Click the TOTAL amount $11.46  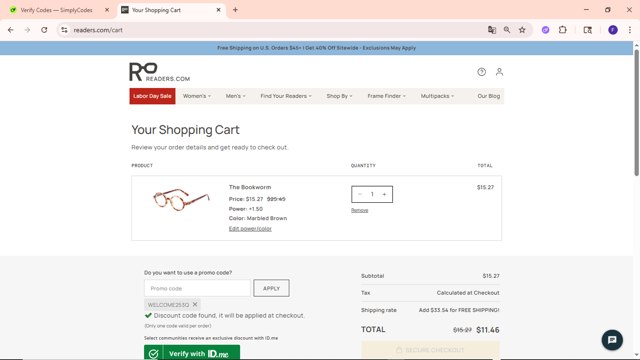pos(488,330)
